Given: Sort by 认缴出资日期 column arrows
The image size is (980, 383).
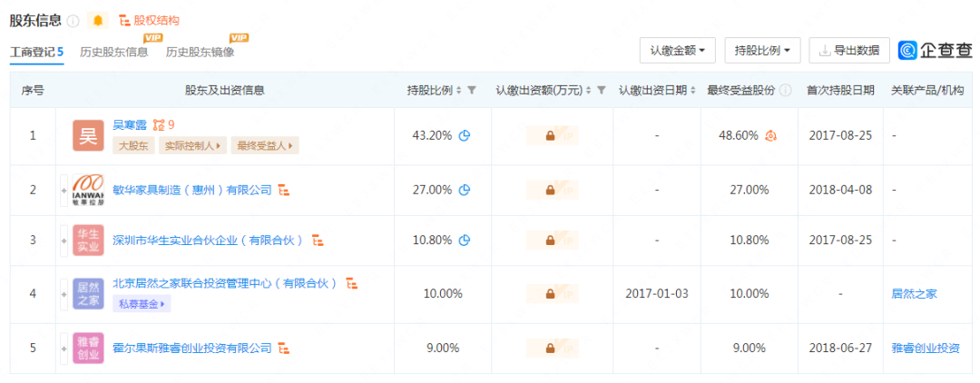Looking at the screenshot, I should (693, 91).
